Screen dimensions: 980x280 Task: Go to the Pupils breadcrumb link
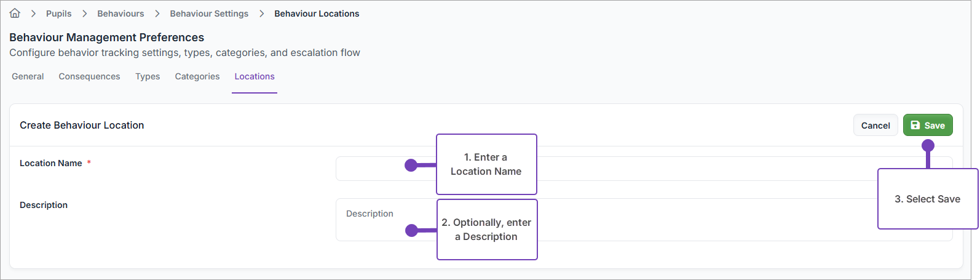pyautogui.click(x=58, y=14)
